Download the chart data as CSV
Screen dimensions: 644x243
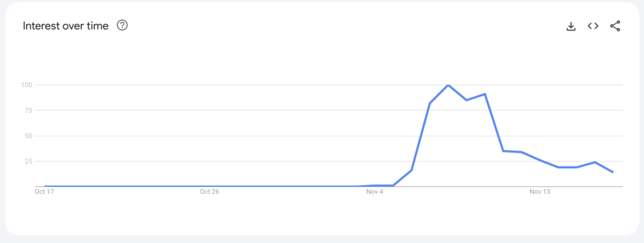coord(571,26)
